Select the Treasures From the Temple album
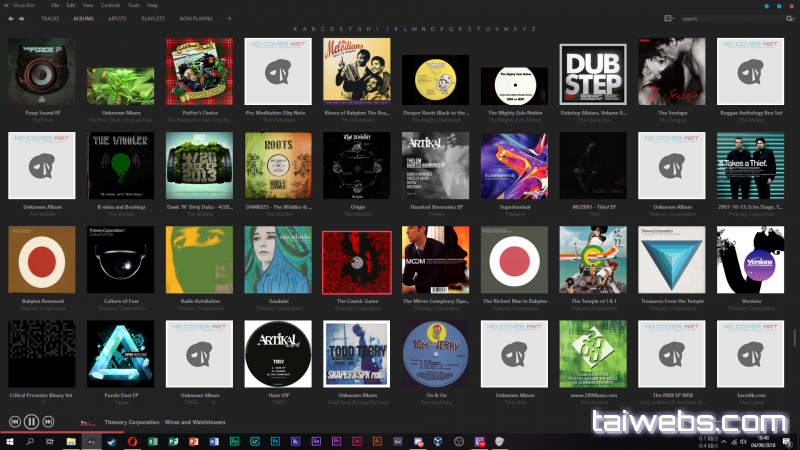This screenshot has width=800, height=450. click(x=671, y=260)
